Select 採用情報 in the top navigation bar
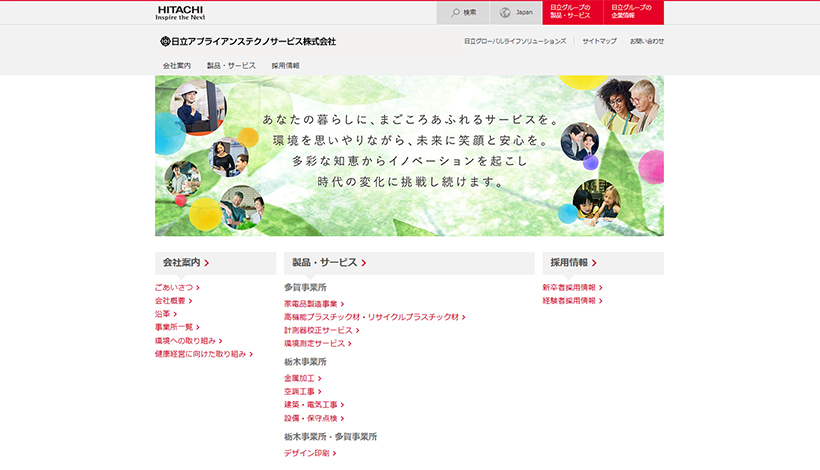 [286, 66]
